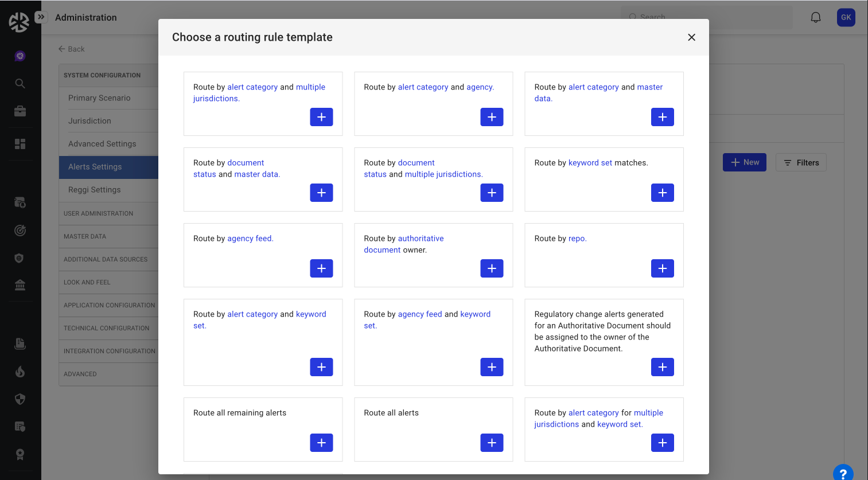The image size is (868, 480).
Task: Expand INTEGRATION CONFIGURATION section
Action: pyautogui.click(x=108, y=351)
